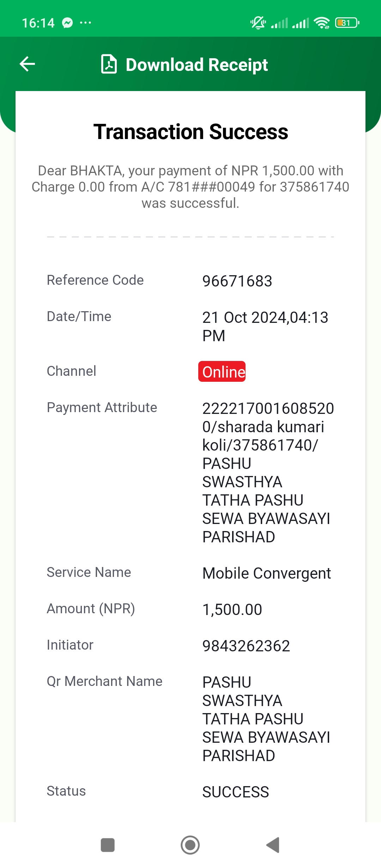381x868 pixels.
Task: Tap the Transaction Success heading
Action: (190, 132)
